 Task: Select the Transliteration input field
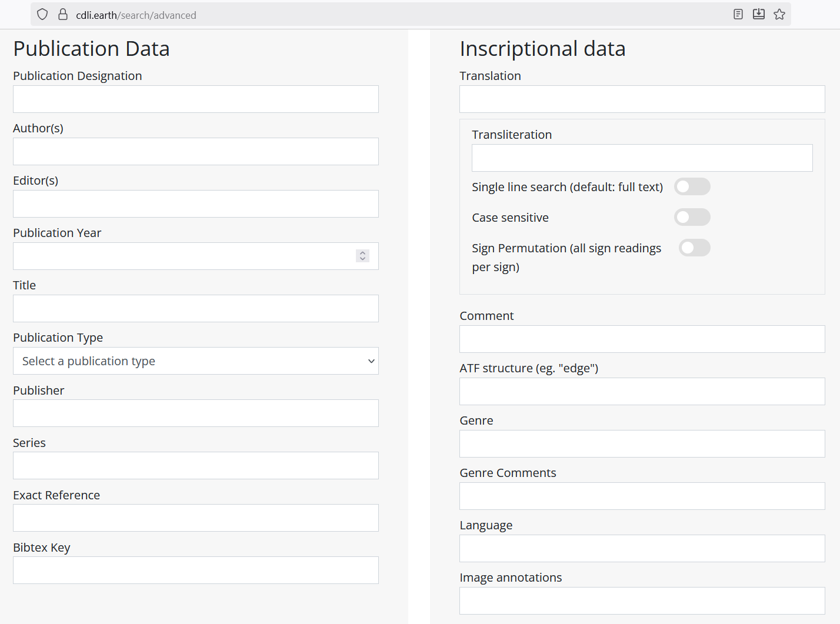click(642, 158)
